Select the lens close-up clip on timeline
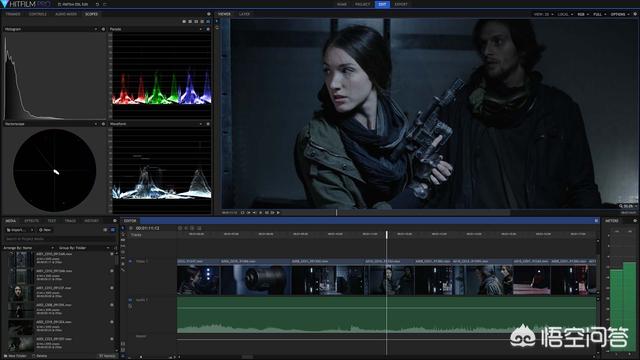The width and height of the screenshot is (640, 360). [x=256, y=276]
